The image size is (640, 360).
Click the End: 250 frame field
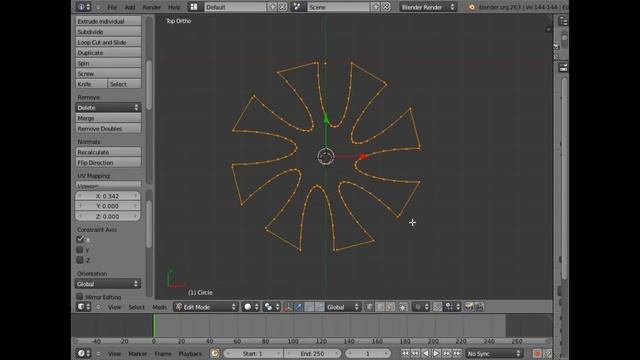coord(312,353)
